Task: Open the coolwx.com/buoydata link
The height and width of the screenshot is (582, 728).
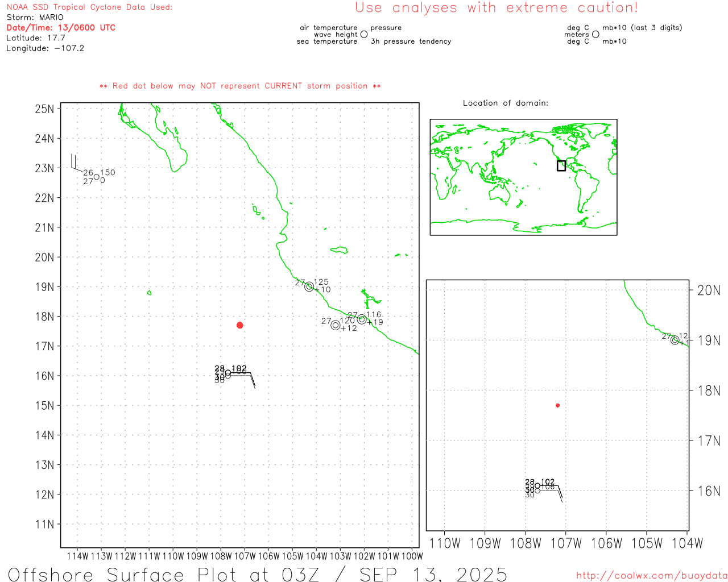Action: click(x=652, y=576)
